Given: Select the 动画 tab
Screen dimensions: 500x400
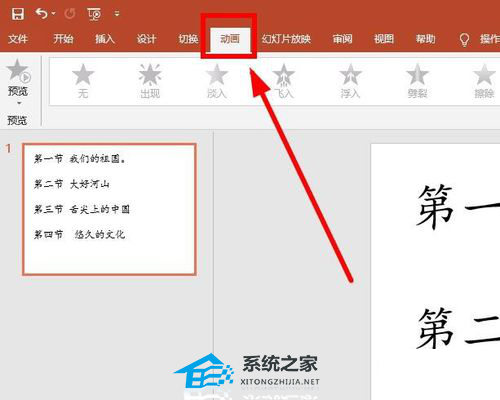Looking at the screenshot, I should 230,39.
